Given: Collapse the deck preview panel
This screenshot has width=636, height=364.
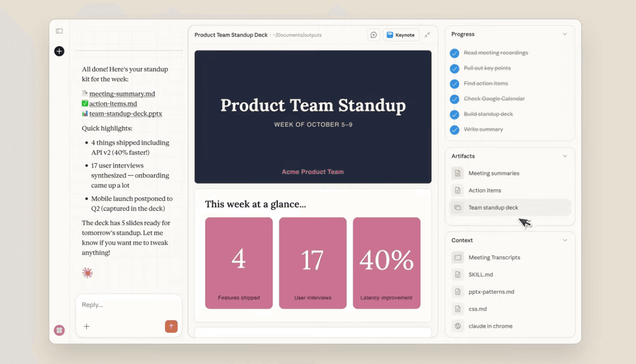Looking at the screenshot, I should (428, 35).
